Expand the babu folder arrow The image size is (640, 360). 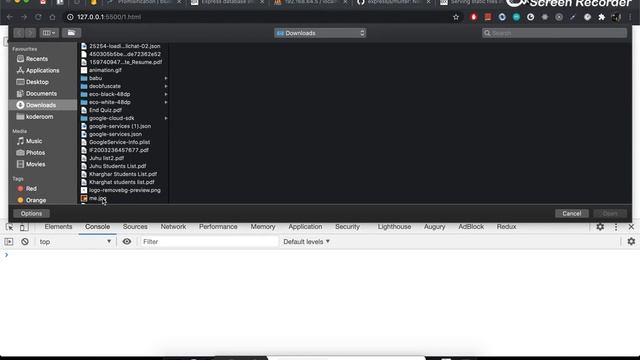(x=166, y=78)
